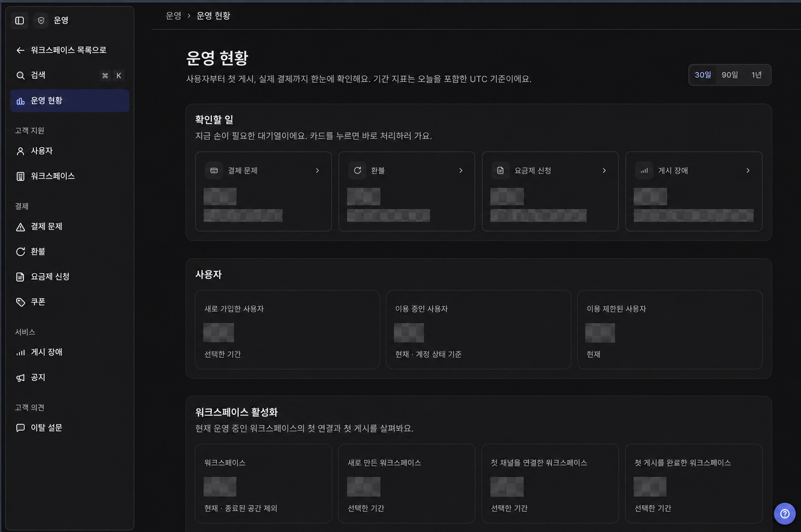Click the megaphone icon for 공지
The width and height of the screenshot is (801, 532).
(x=20, y=377)
